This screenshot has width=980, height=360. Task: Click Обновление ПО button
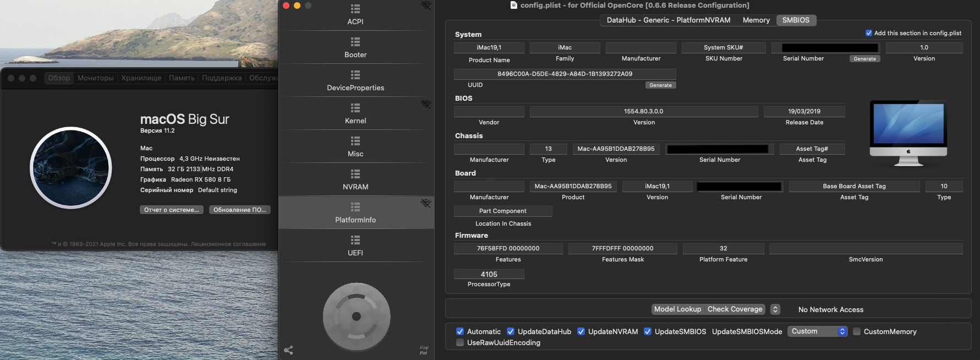click(x=239, y=210)
